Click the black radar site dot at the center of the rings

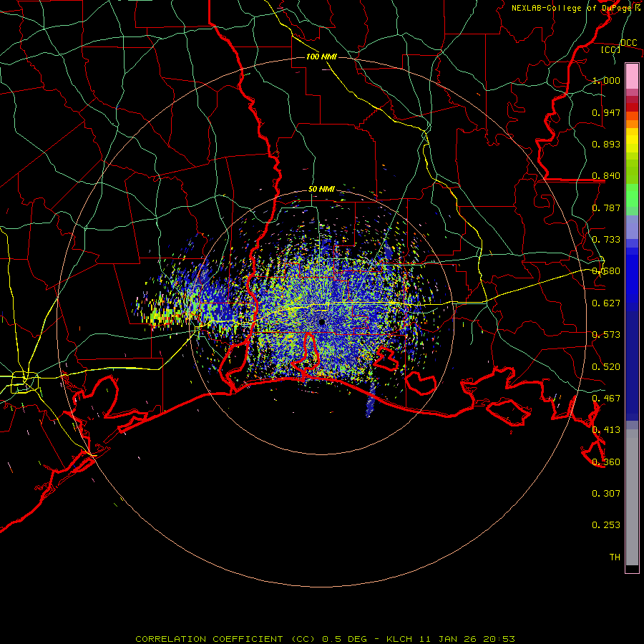click(x=322, y=322)
